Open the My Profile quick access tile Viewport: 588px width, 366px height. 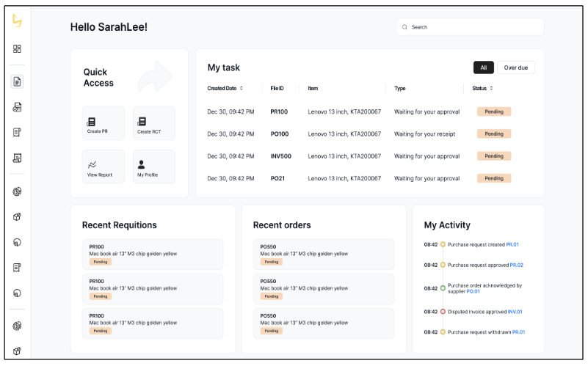pos(154,166)
